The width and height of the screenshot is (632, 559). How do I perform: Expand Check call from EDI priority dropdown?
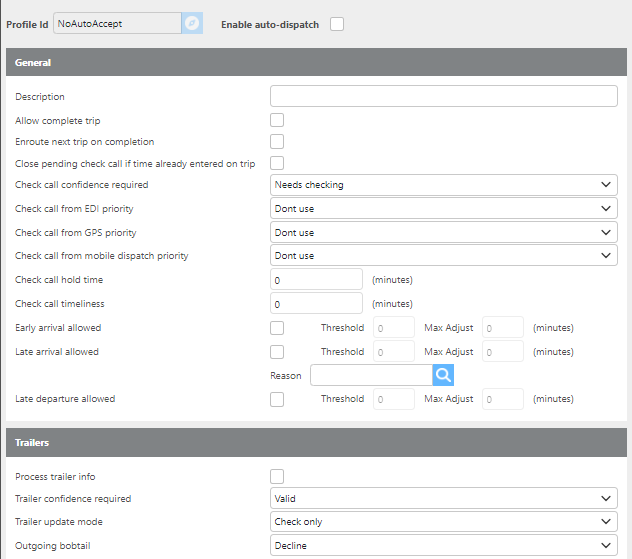coord(444,208)
